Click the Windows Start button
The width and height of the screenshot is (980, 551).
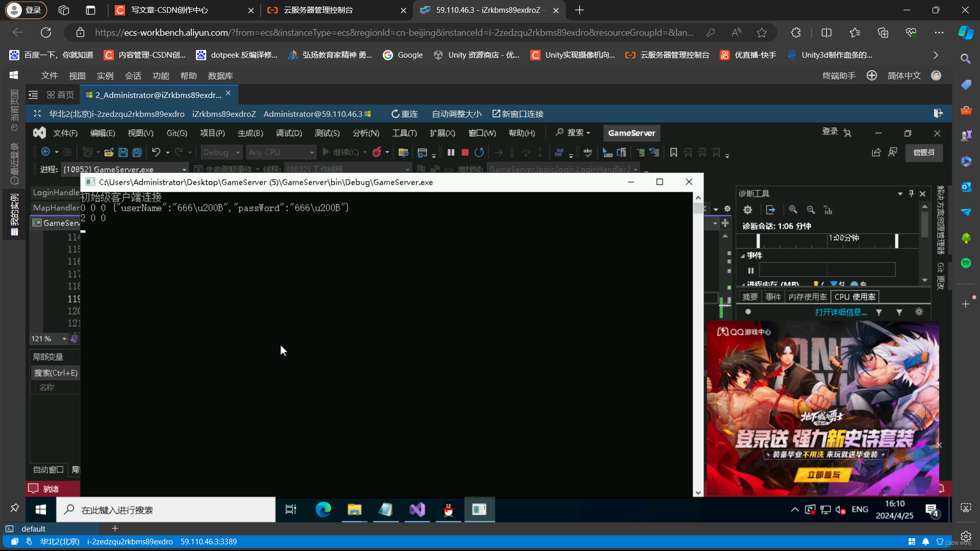(x=41, y=509)
